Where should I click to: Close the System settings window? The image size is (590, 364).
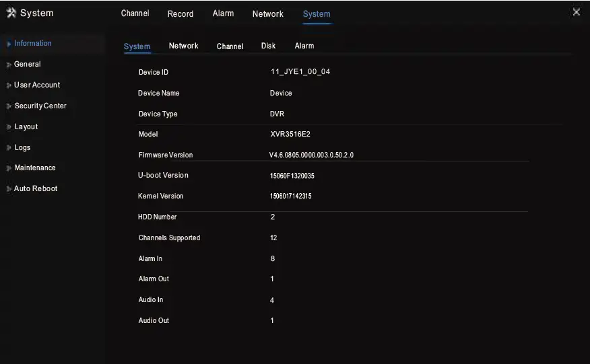pos(576,12)
